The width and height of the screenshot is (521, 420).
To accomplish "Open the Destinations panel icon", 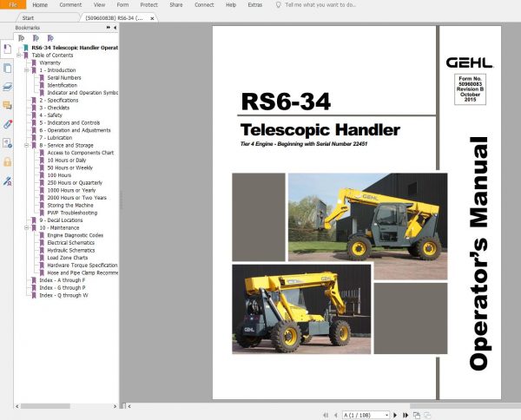I will (x=7, y=143).
